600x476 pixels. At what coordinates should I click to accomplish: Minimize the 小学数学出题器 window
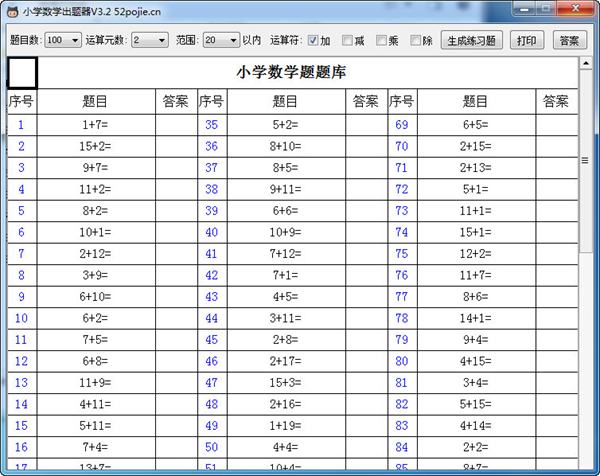coord(525,9)
